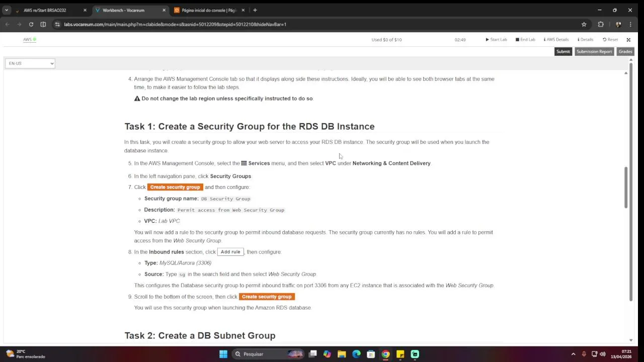
Task: Click the 'Used $0 of $10' budget text
Action: click(386, 40)
